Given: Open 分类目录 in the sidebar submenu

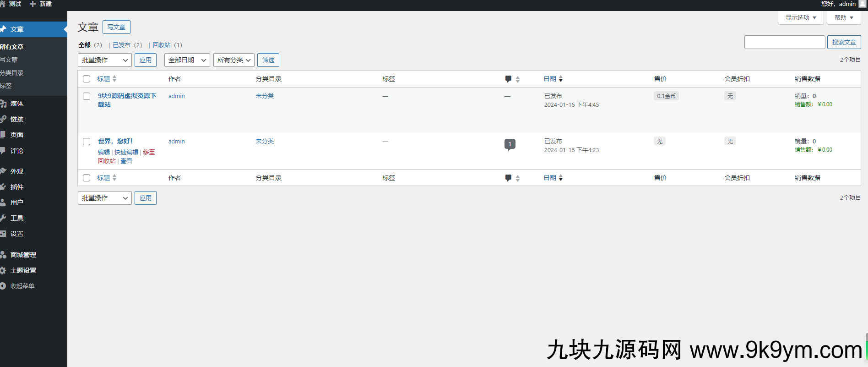Looking at the screenshot, I should click(x=12, y=73).
